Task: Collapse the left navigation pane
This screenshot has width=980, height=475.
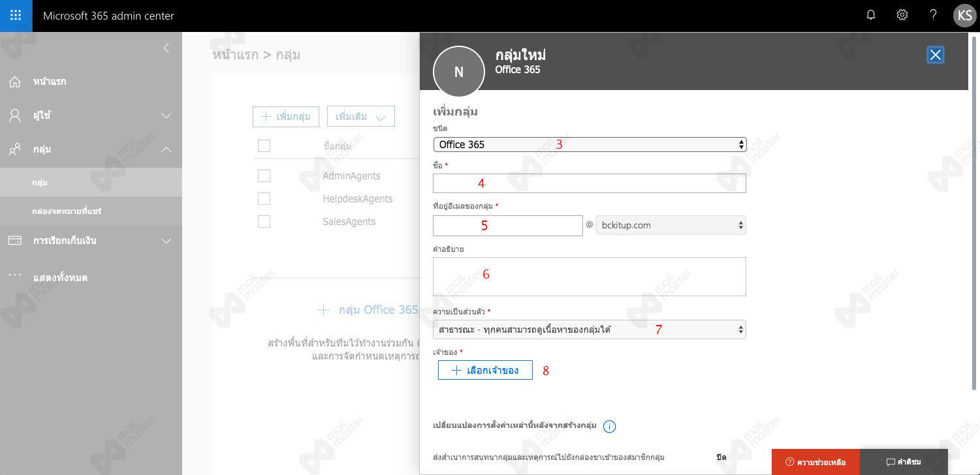Action: (x=166, y=48)
